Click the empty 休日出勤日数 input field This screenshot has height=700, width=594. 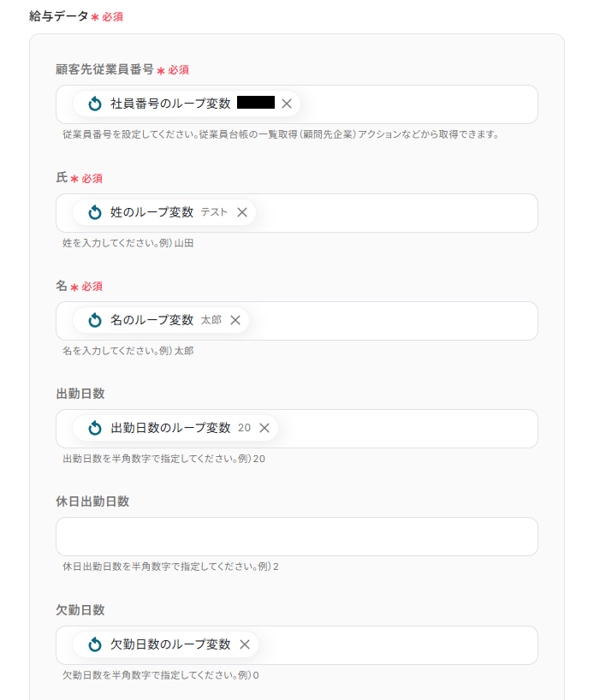pyautogui.click(x=296, y=537)
